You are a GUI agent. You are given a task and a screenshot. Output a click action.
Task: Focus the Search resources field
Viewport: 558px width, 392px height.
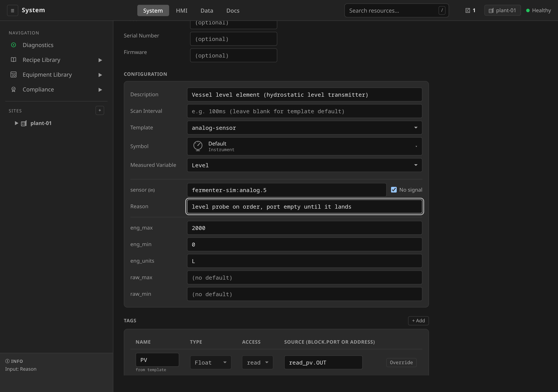(396, 10)
